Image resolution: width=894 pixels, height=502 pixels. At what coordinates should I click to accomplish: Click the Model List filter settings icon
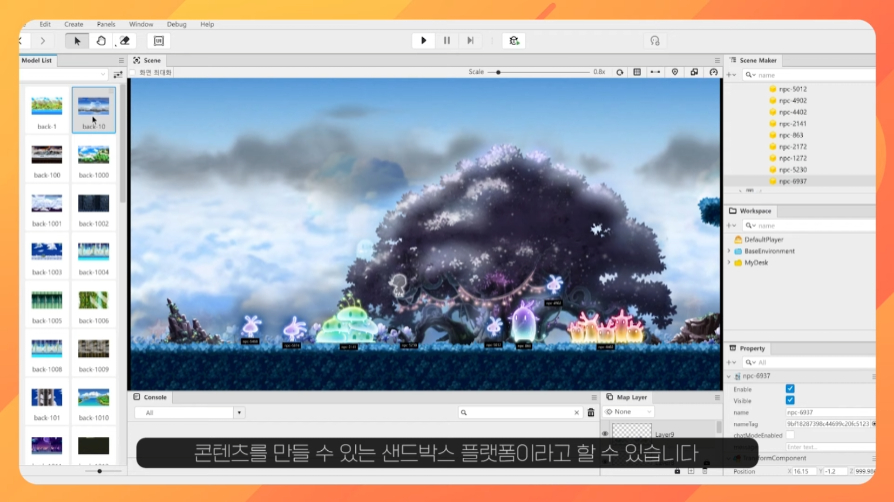click(x=118, y=75)
